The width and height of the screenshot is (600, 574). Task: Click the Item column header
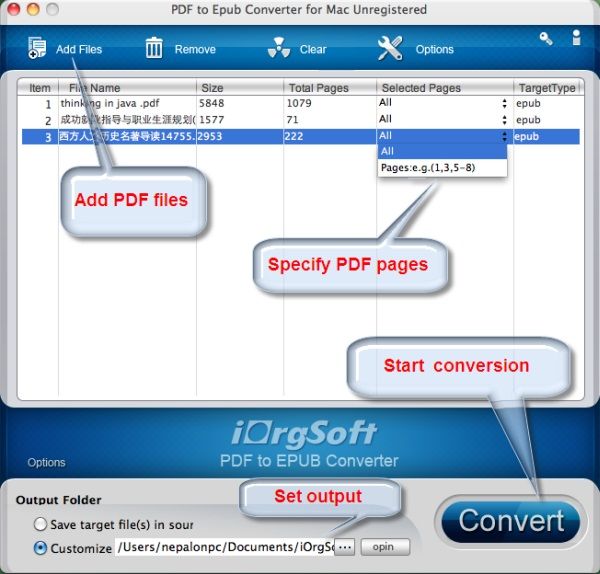point(38,88)
